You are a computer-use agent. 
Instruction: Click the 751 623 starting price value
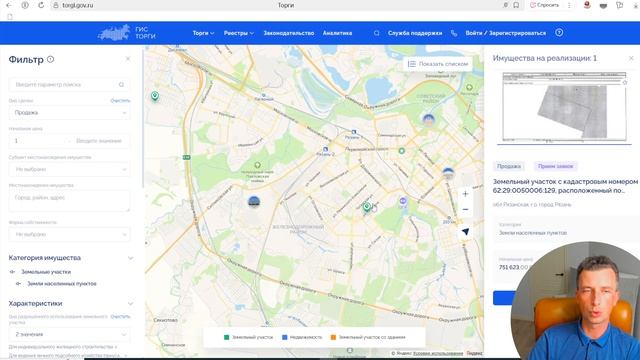pos(513,267)
